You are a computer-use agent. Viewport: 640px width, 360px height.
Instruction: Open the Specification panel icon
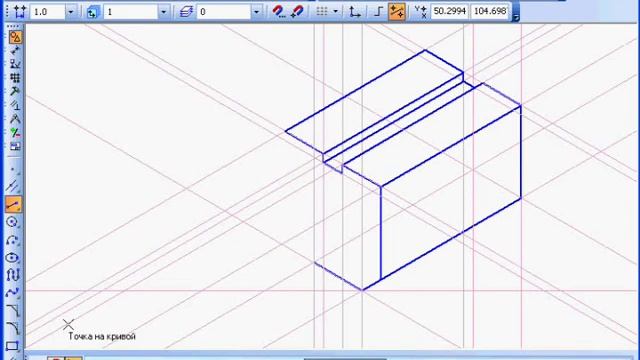point(15,146)
